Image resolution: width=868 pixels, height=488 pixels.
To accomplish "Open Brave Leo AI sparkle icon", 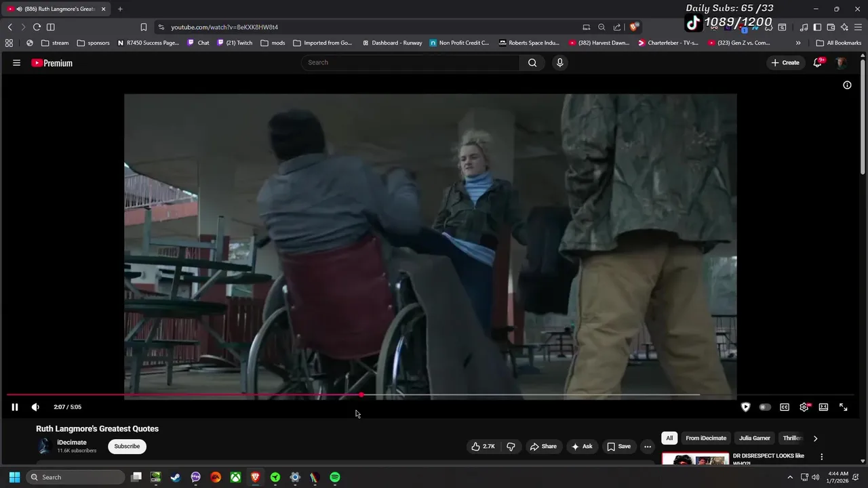I will coord(844,27).
